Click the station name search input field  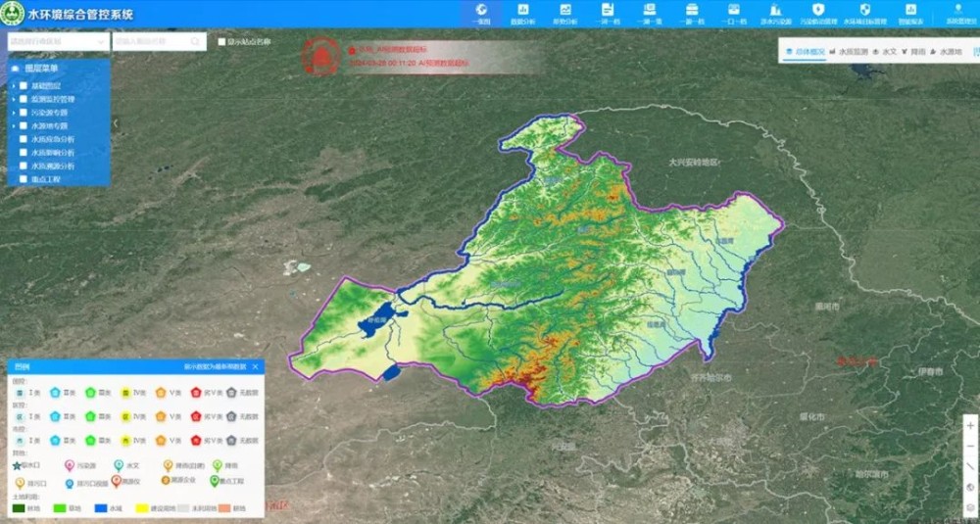(x=151, y=42)
